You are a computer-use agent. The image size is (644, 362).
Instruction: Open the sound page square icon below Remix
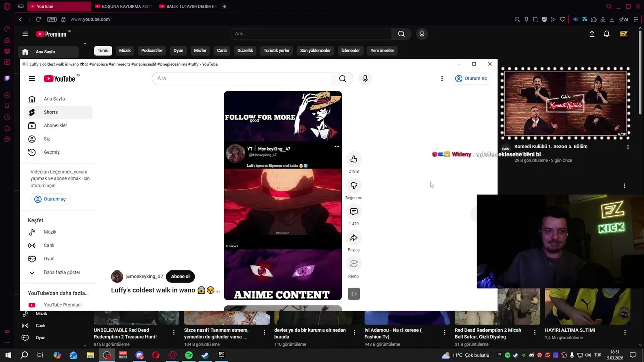click(354, 294)
